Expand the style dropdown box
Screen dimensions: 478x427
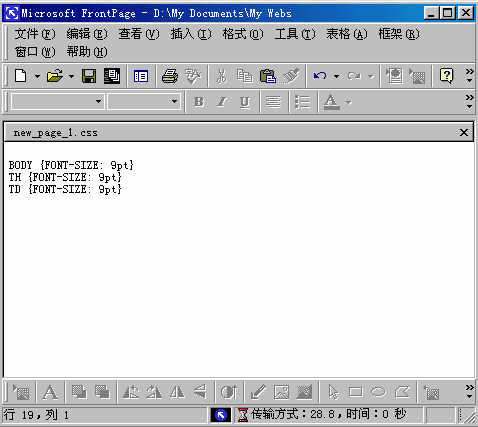point(58,101)
